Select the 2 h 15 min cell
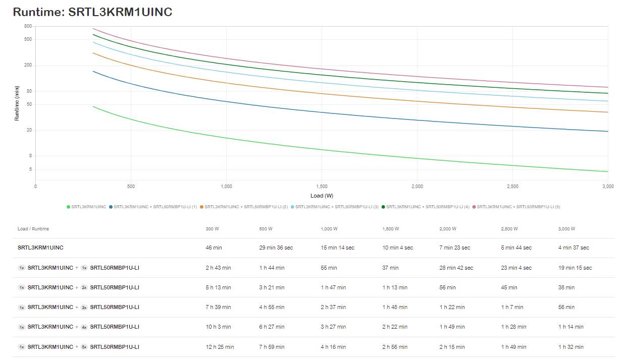 (x=452, y=347)
